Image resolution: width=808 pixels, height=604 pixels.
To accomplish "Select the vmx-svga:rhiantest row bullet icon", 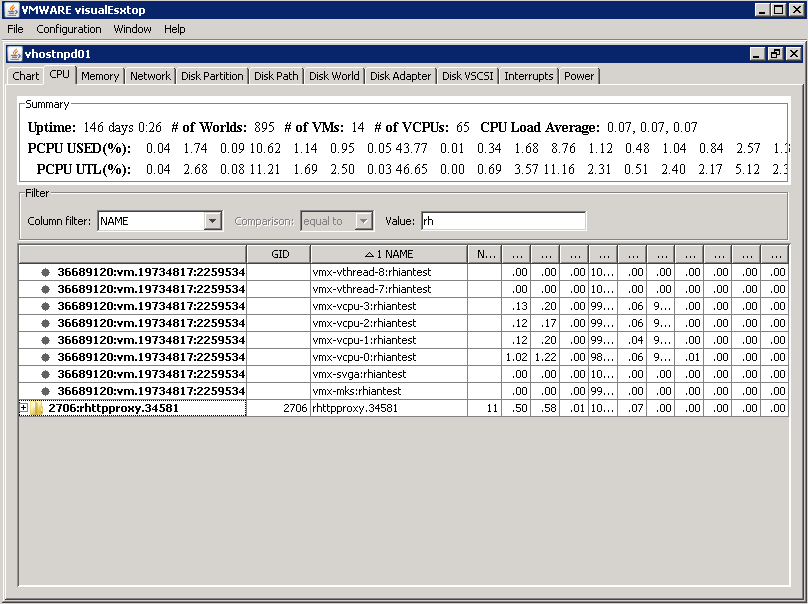I will 45,374.
